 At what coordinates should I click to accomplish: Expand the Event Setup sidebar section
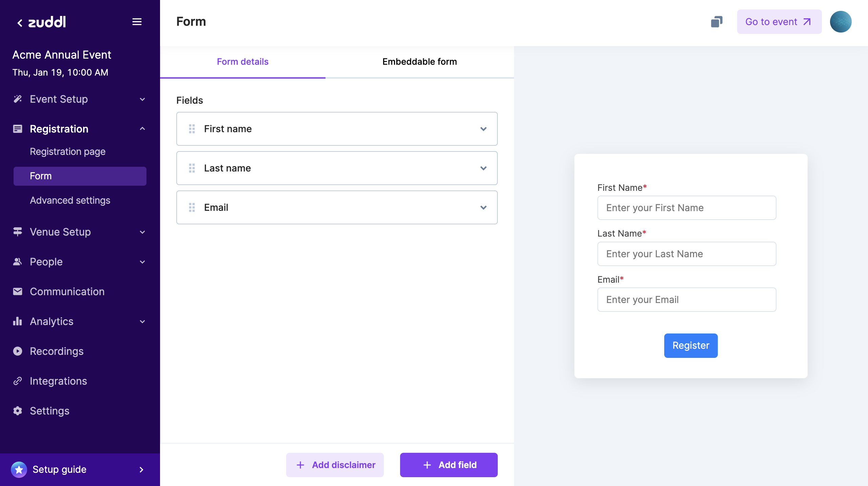coord(142,99)
